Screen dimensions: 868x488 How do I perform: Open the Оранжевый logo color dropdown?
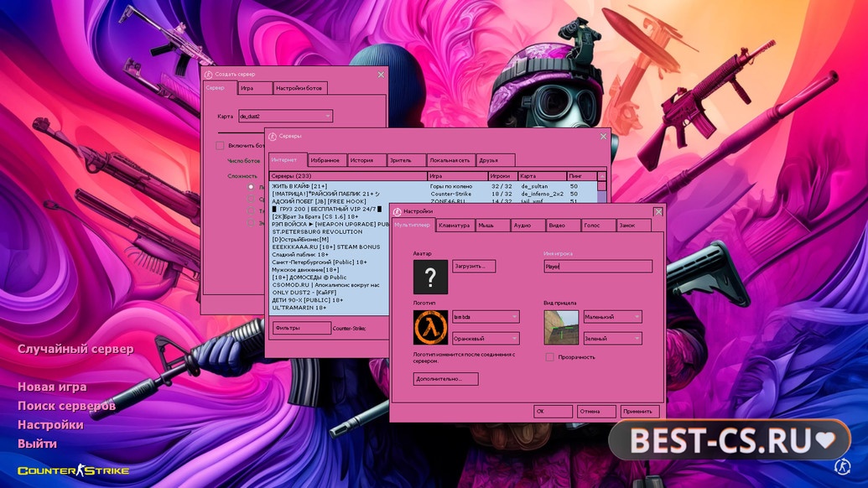[x=486, y=338]
